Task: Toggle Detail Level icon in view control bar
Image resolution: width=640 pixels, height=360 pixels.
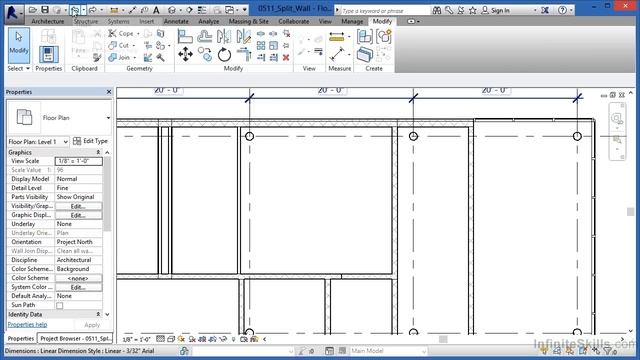Action: [x=160, y=339]
